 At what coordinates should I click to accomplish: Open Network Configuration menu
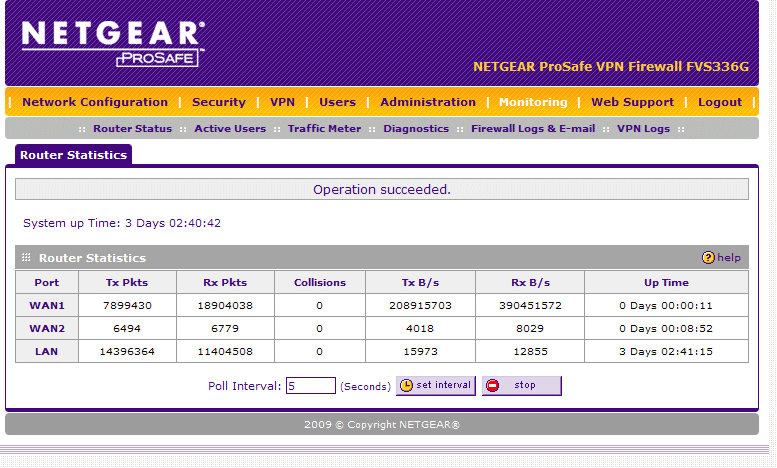click(x=95, y=102)
